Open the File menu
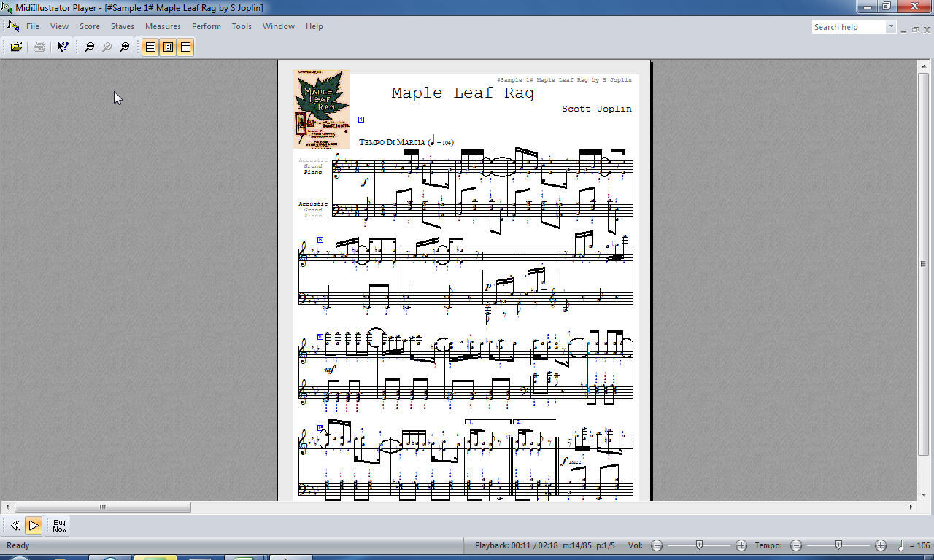934x560 pixels. (33, 26)
